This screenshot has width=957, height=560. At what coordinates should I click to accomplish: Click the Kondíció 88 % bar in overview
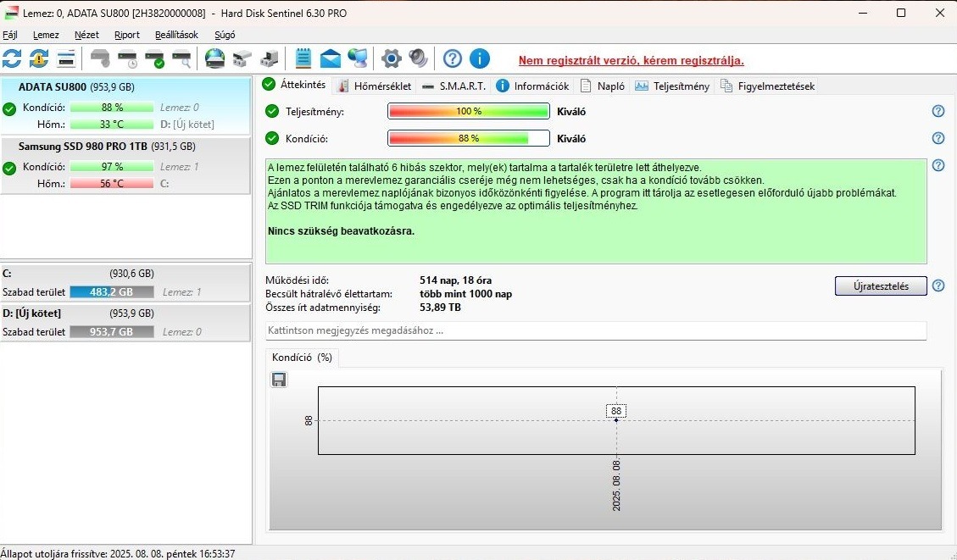pos(469,138)
